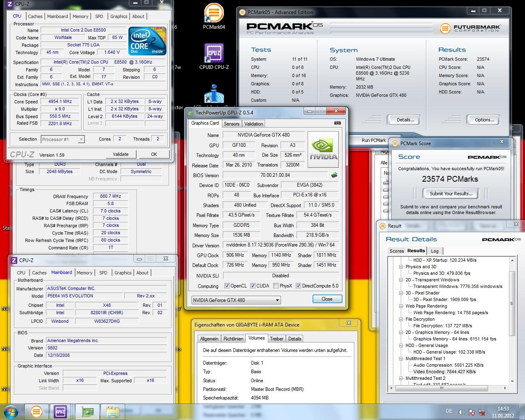Click the DE language indicator

pyautogui.click(x=449, y=411)
